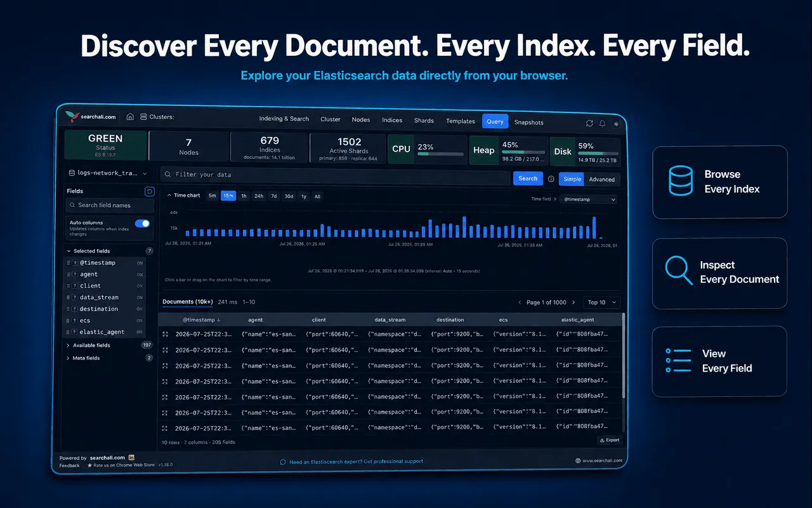Click the Export button

coord(610,440)
